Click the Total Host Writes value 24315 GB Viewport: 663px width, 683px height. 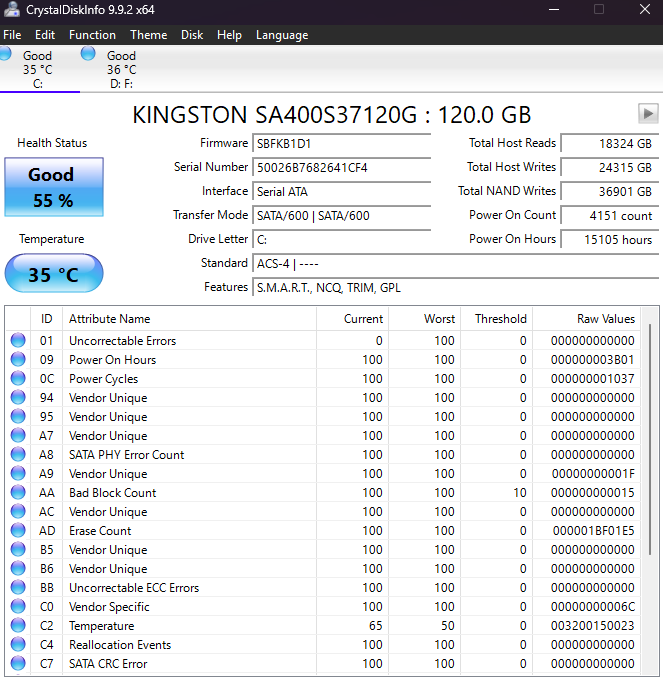(x=609, y=168)
